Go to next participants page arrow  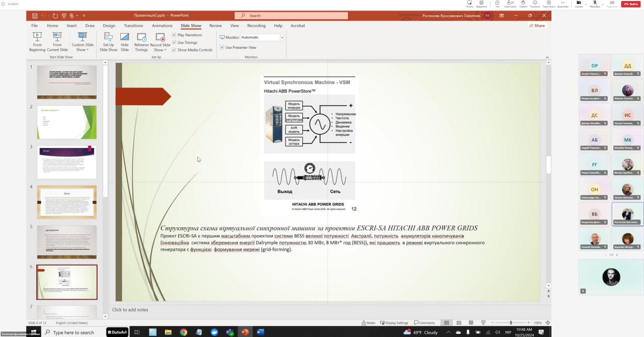pyautogui.click(x=617, y=255)
